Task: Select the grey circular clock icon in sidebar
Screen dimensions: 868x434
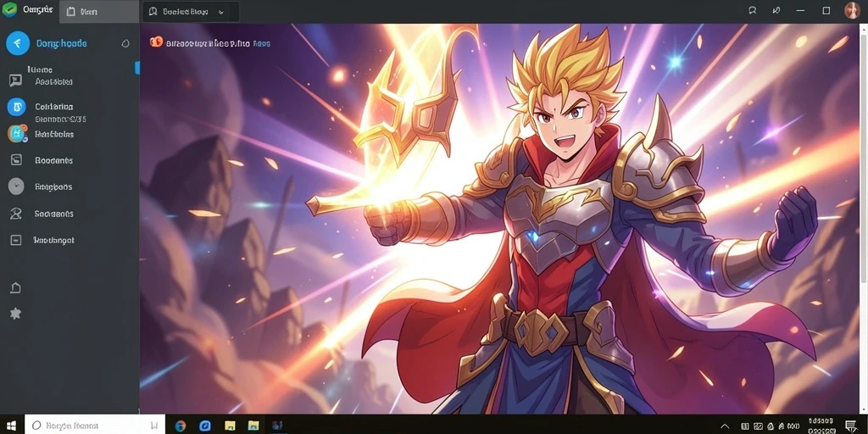Action: click(x=16, y=186)
